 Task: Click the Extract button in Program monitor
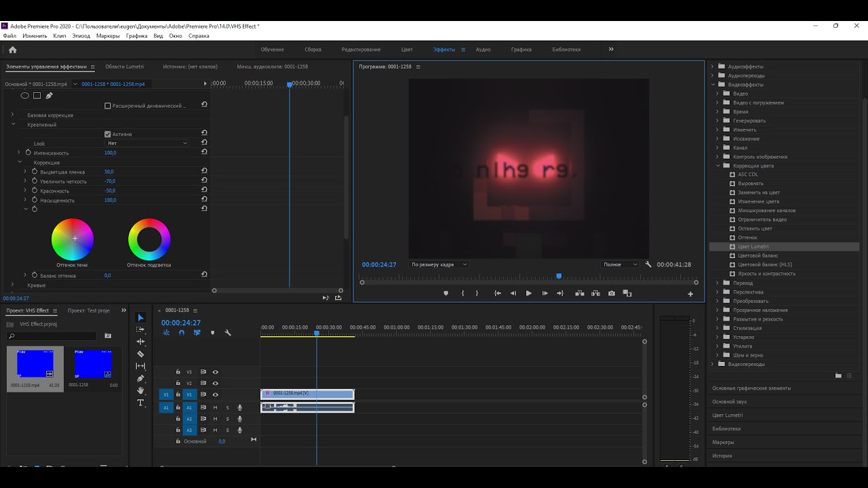[x=595, y=293]
